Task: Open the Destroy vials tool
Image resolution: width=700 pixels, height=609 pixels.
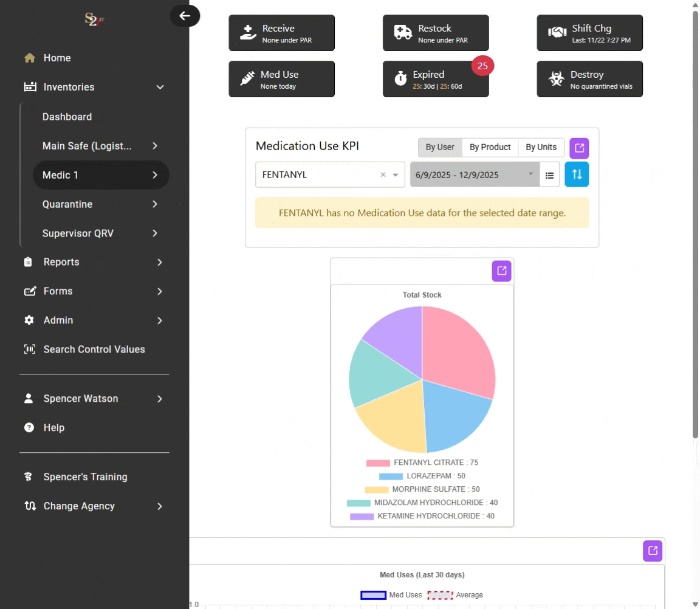Action: click(589, 79)
